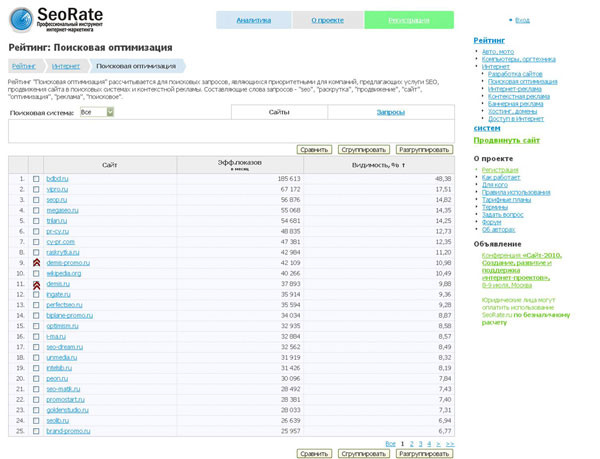Check the box next to megaseo.ru

tap(36, 210)
